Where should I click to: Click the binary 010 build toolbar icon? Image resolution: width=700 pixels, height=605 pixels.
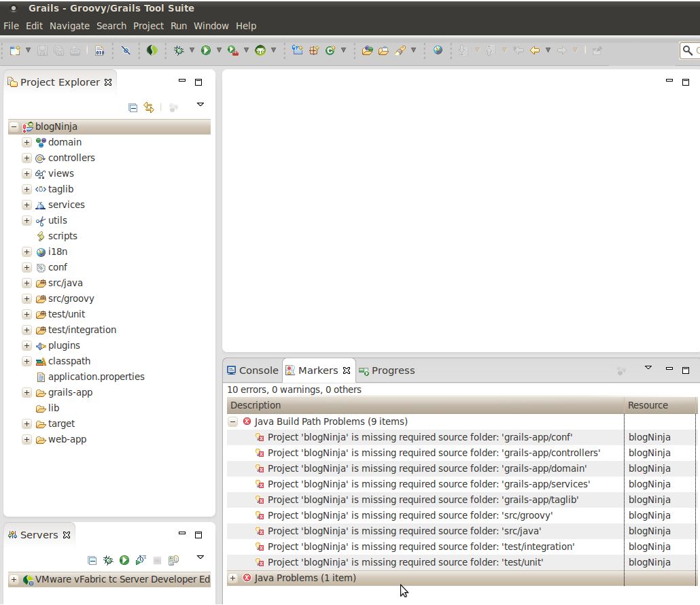pyautogui.click(x=99, y=51)
